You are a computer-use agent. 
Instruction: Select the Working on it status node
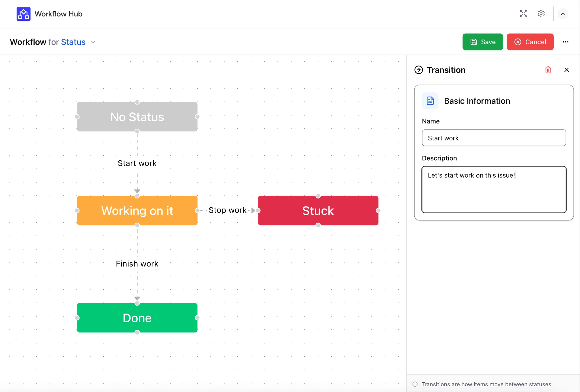tap(137, 210)
